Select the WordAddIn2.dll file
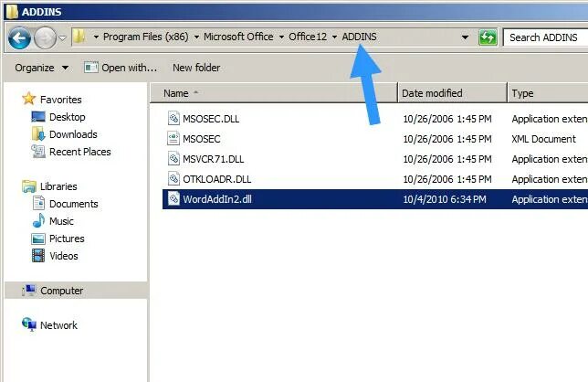 [x=375, y=199]
